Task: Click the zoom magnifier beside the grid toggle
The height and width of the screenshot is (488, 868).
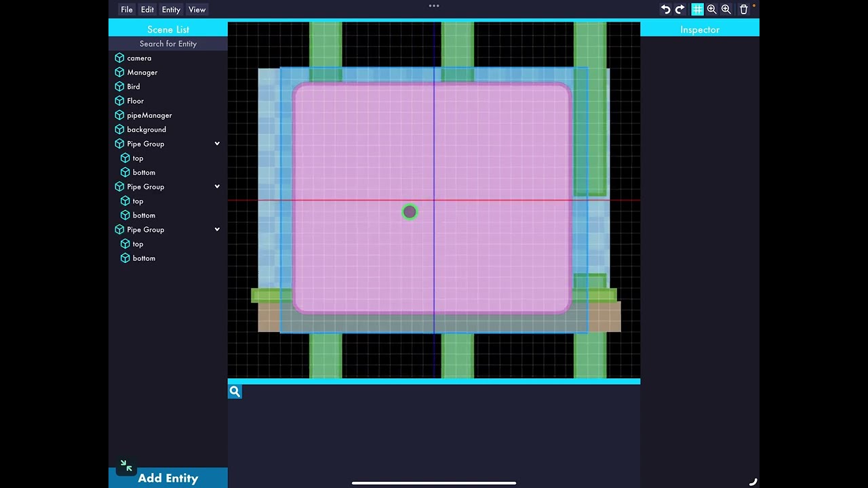Action: 711,9
